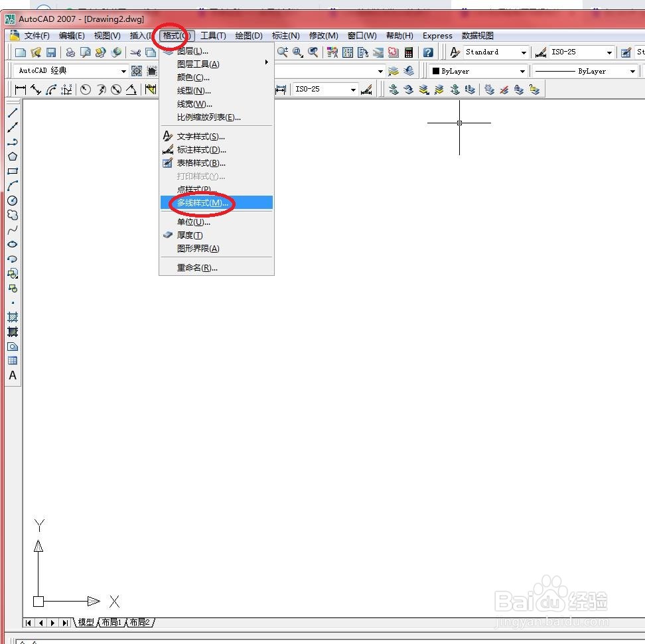This screenshot has width=645, height=644.
Task: Click the Workspace Settings gear icon
Action: [137, 71]
